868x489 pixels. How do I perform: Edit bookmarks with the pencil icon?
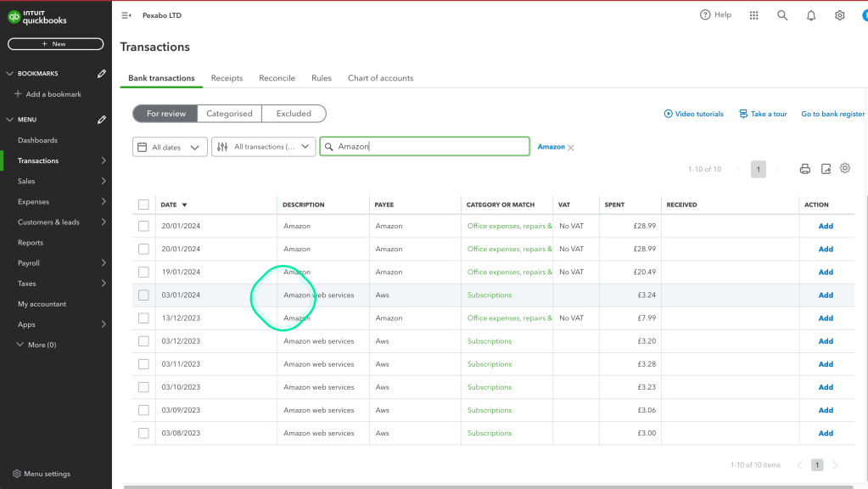[102, 74]
